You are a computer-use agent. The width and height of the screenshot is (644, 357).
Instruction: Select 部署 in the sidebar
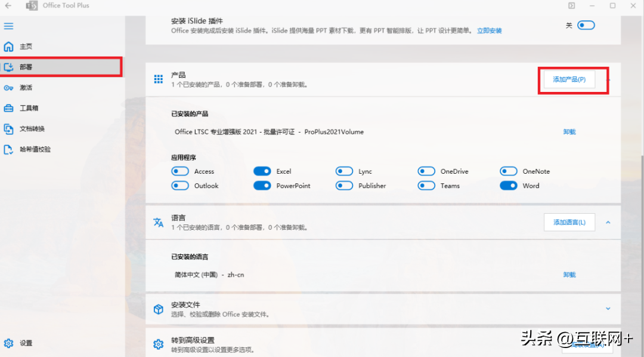click(61, 67)
